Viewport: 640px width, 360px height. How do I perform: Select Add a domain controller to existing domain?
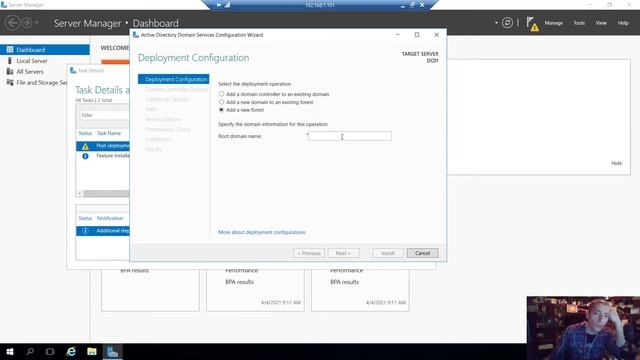point(222,94)
